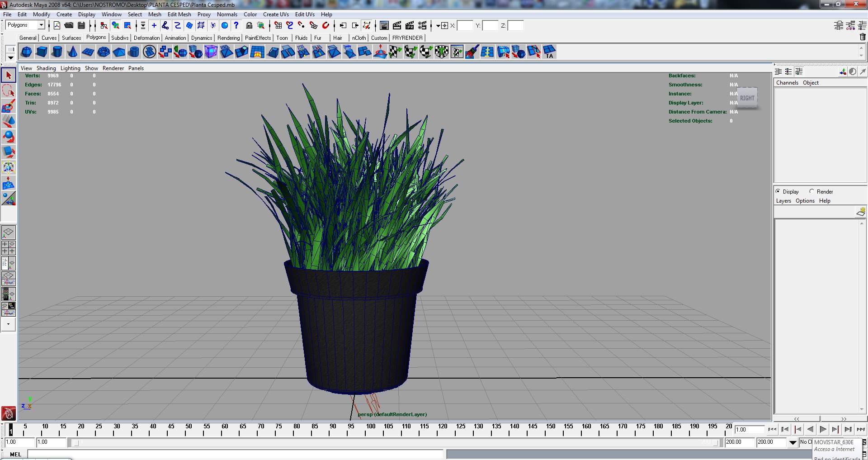Viewport: 868px width, 460px height.
Task: Create a polygon cylinder from the shelf
Action: pyautogui.click(x=57, y=52)
